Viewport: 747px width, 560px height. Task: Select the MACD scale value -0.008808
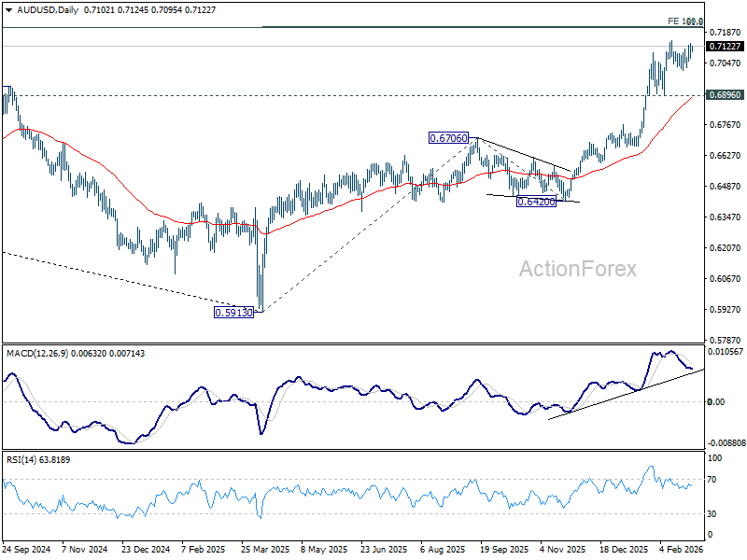tap(726, 442)
